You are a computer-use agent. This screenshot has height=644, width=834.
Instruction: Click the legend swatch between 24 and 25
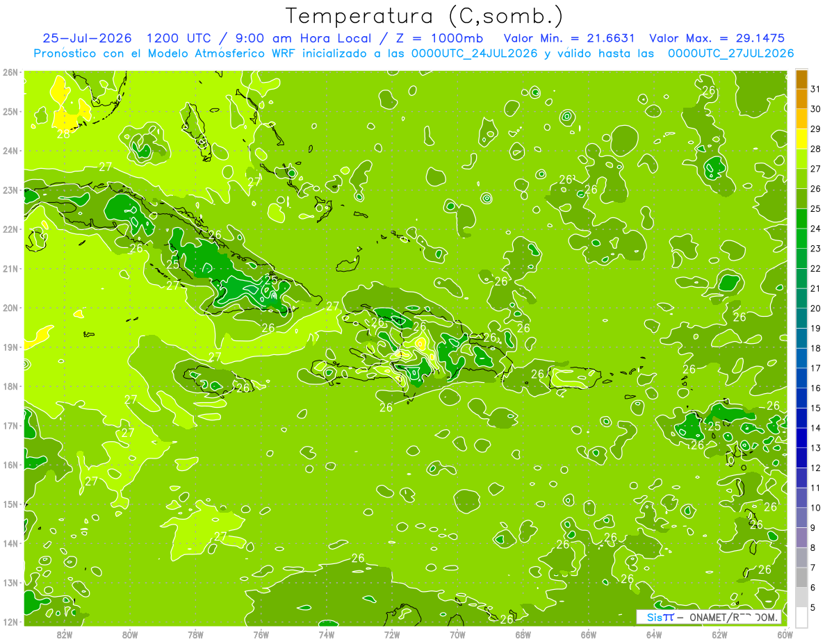point(802,219)
